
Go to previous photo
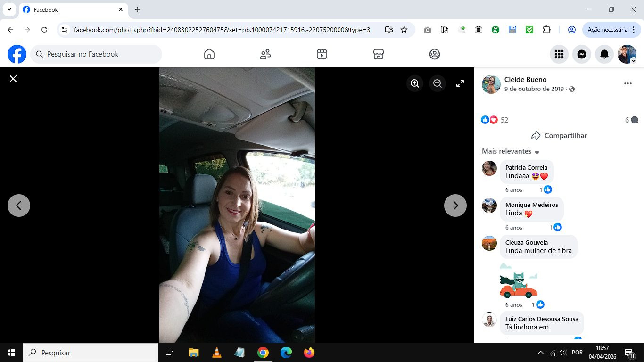19,206
